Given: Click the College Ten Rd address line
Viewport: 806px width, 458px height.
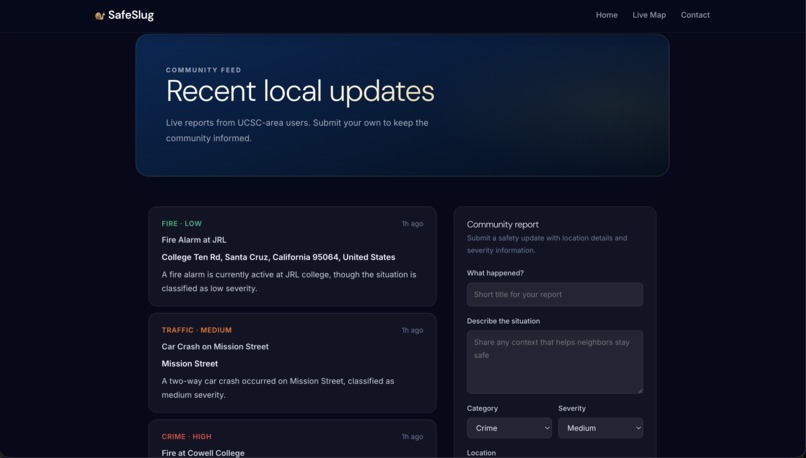Looking at the screenshot, I should click(278, 257).
